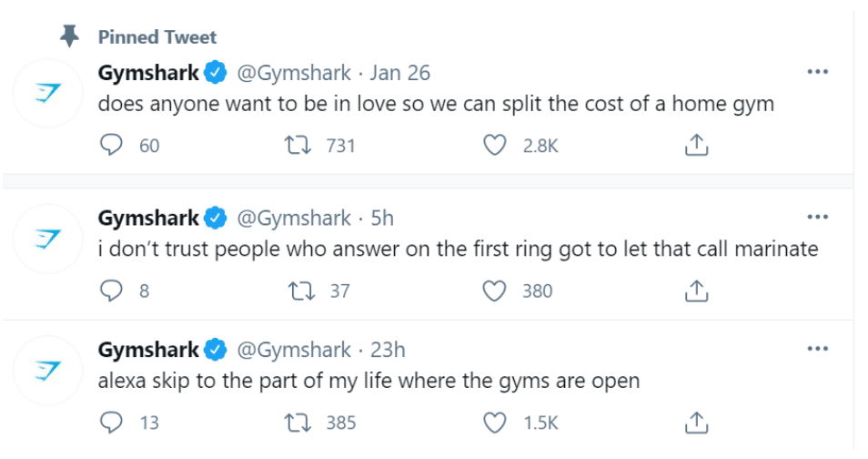The image size is (868, 459).
Task: Open more options on the 5h tweet
Action: tap(818, 218)
